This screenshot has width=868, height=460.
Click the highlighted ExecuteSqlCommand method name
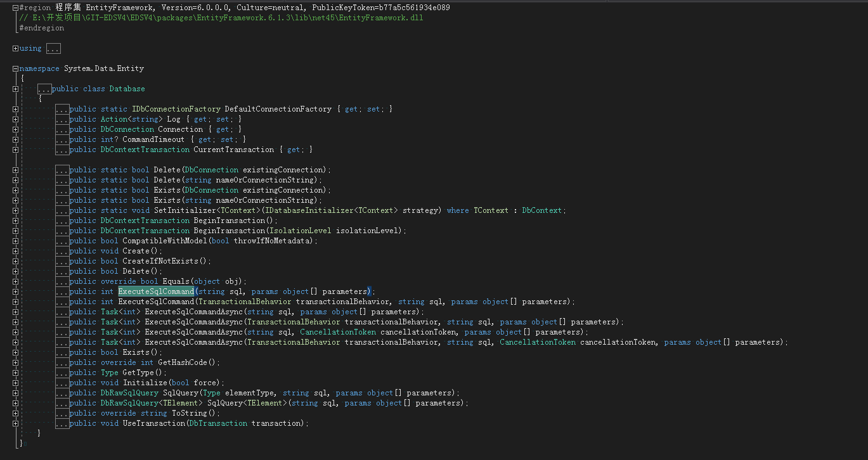pos(156,291)
